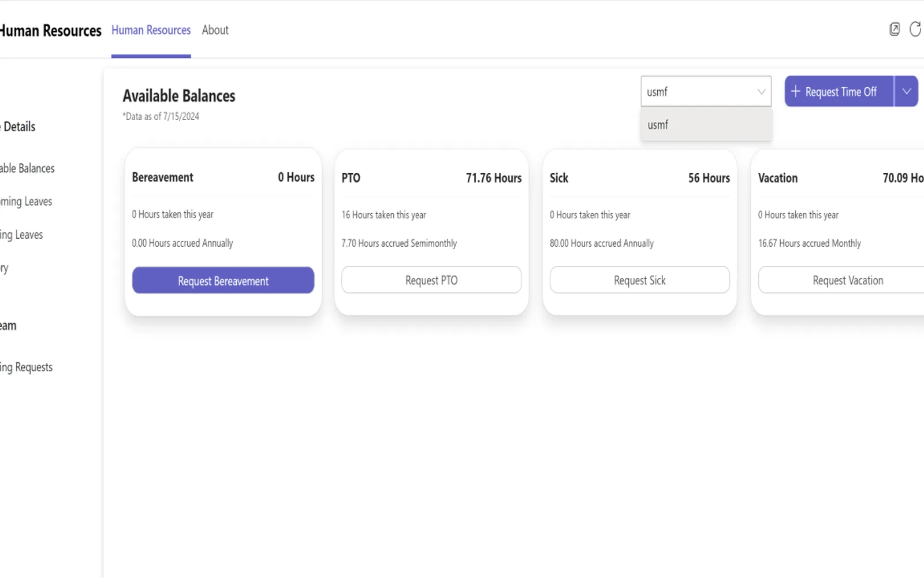Click the refresh icon at top right
Viewport: 924px width, 578px height.
(916, 29)
